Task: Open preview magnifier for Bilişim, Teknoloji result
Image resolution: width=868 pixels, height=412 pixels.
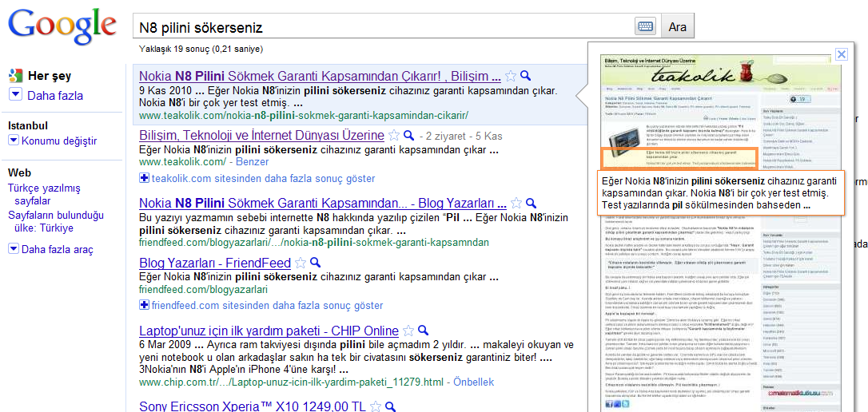Action: (x=409, y=136)
